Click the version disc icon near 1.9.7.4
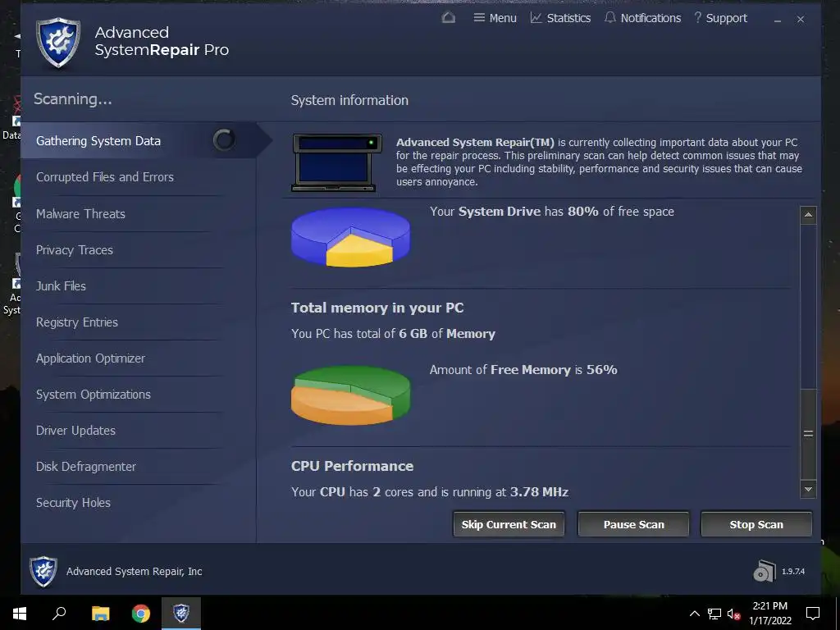The width and height of the screenshot is (840, 630). [x=764, y=571]
